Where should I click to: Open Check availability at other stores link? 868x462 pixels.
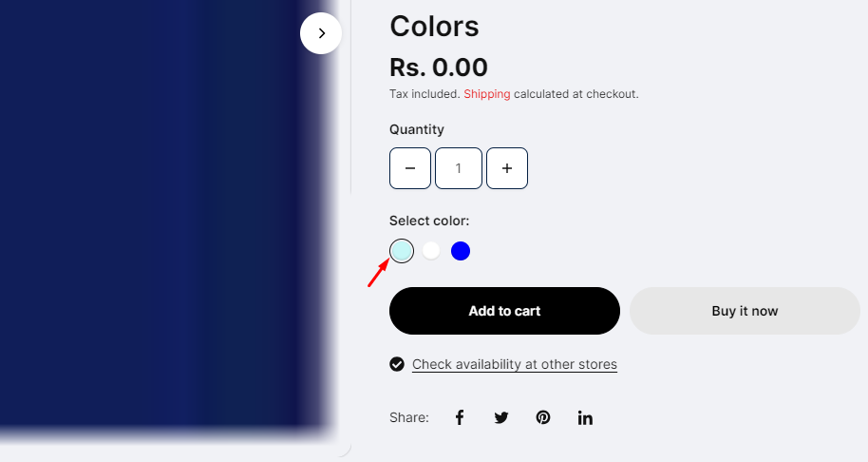(x=514, y=364)
